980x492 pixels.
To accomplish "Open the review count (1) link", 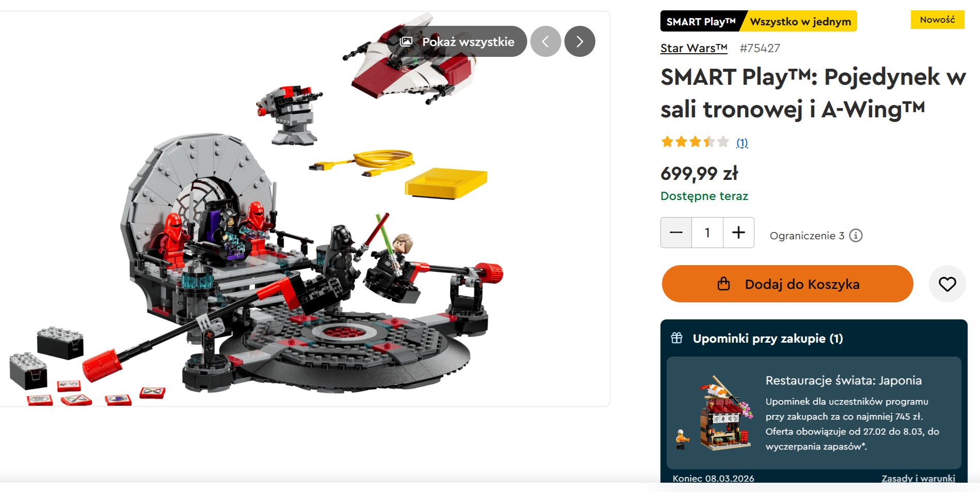I will pyautogui.click(x=742, y=143).
